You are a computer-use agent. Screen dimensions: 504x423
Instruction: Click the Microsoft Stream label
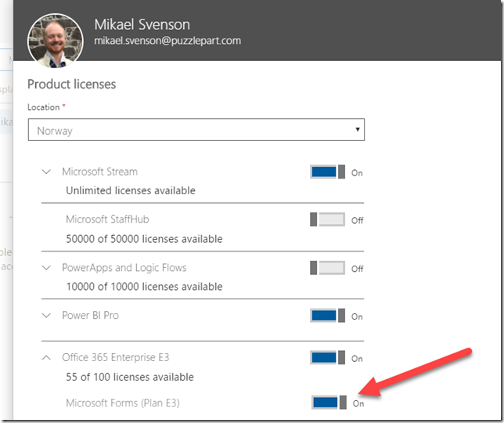[100, 172]
